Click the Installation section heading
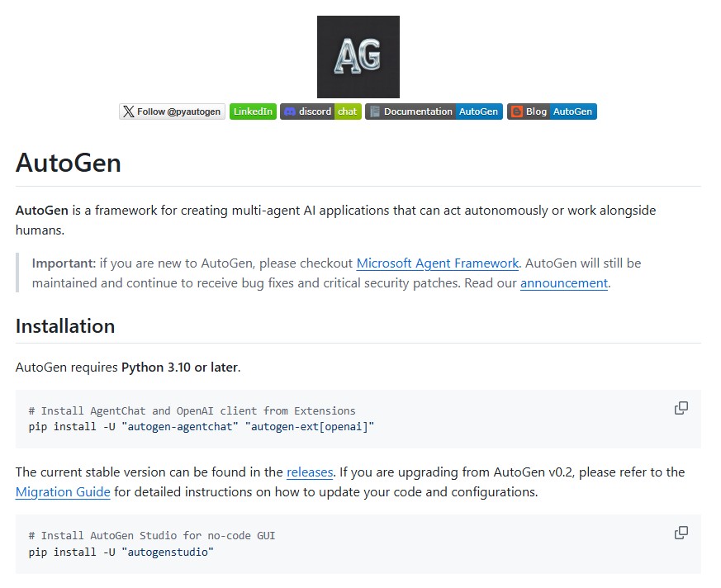This screenshot has width=721, height=588. 65,326
